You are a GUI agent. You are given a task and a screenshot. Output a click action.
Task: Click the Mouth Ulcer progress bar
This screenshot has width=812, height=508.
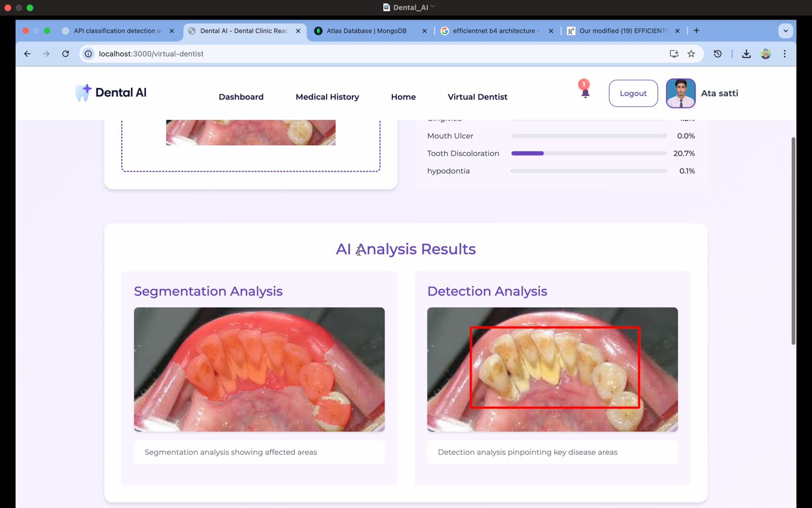tap(589, 136)
